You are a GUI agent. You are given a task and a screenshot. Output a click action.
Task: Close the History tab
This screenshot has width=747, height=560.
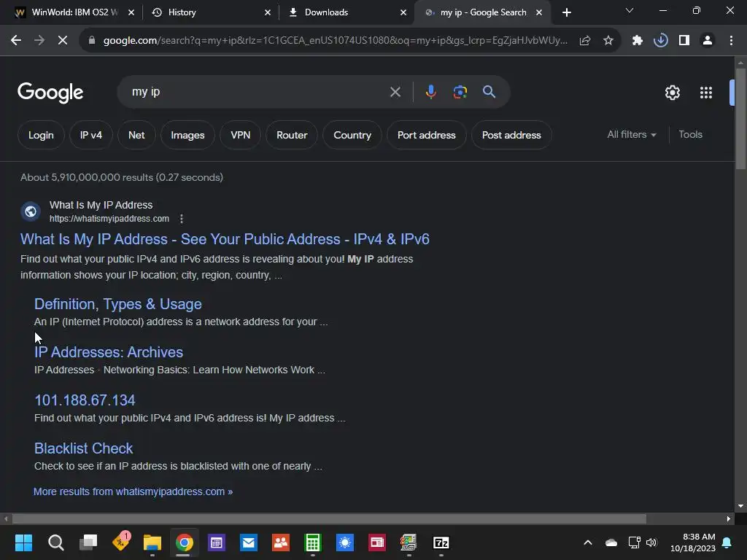coord(268,12)
